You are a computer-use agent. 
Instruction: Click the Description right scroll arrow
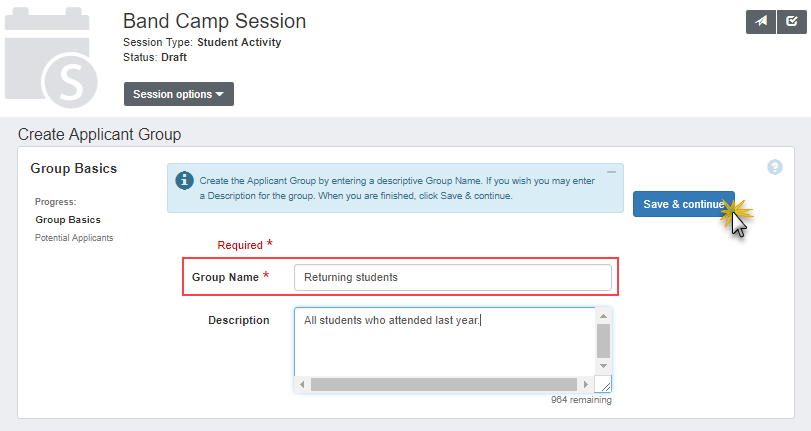pos(586,385)
